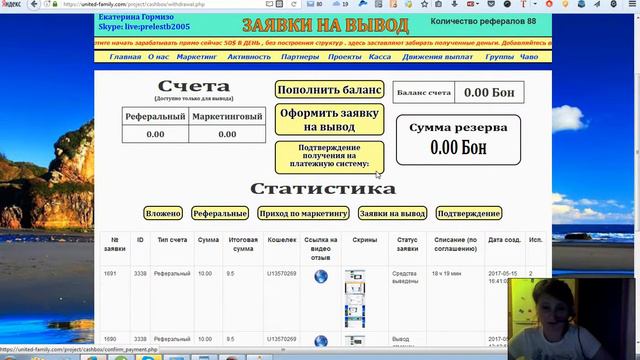Screen dimensions: 640x360
Task: Open the downloads arrow icon in toolbar
Action: tap(454, 4)
